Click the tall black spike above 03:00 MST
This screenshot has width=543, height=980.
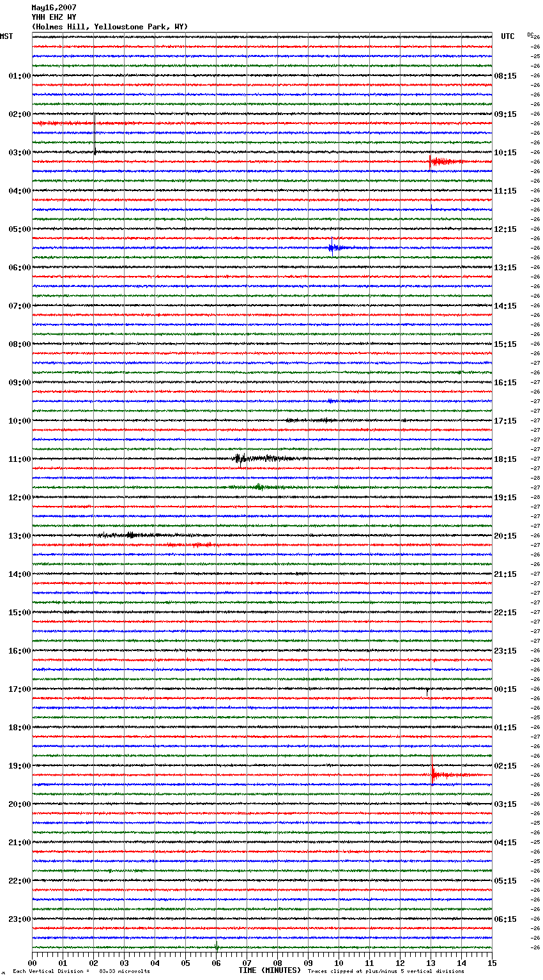pyautogui.click(x=95, y=134)
